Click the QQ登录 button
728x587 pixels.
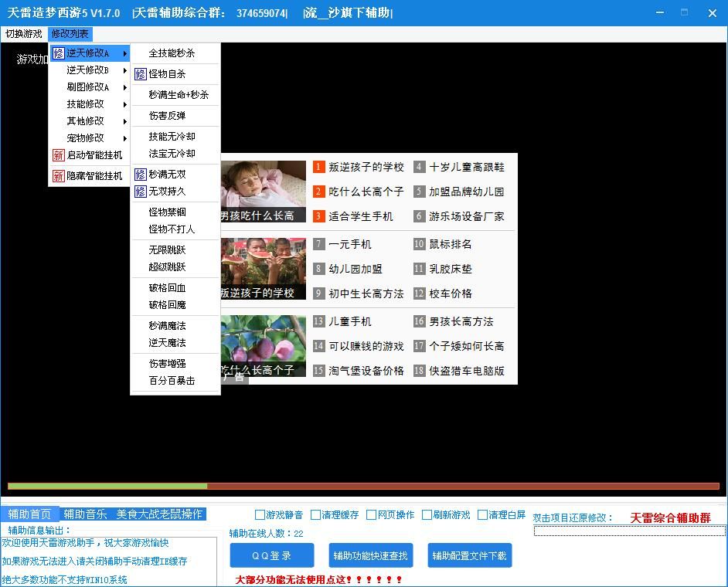click(x=272, y=555)
